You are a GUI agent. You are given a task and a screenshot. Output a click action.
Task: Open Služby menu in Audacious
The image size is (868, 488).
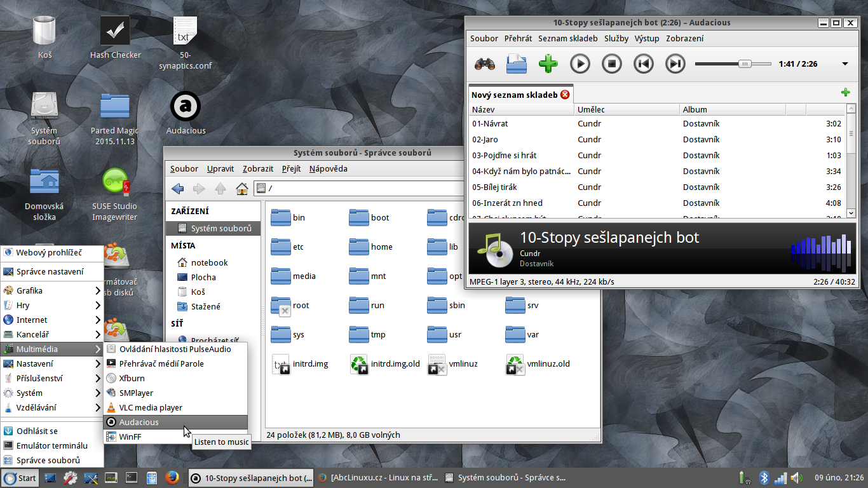616,38
